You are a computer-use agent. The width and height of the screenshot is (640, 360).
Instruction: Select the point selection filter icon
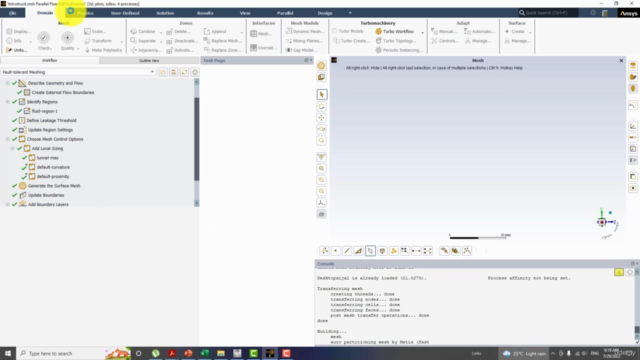[336, 251]
